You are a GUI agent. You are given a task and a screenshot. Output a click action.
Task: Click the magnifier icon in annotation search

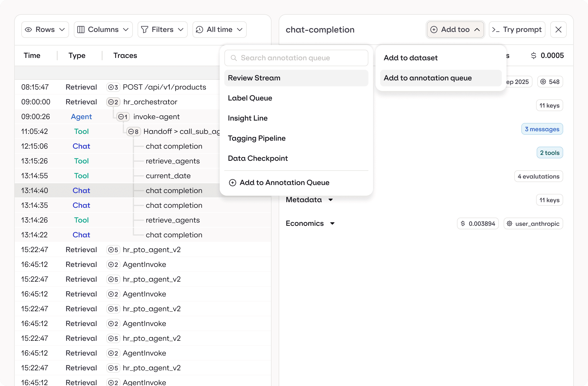point(234,58)
